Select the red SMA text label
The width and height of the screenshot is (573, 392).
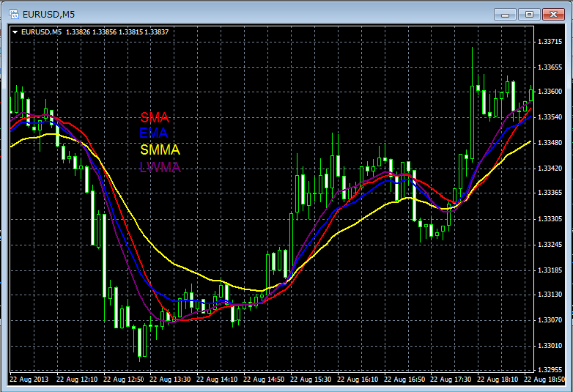(155, 117)
